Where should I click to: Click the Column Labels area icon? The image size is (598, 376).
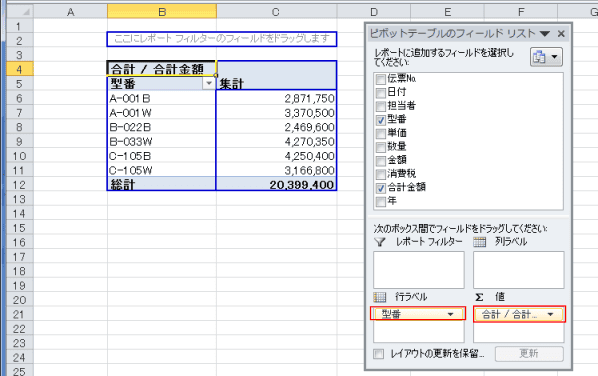tap(479, 242)
